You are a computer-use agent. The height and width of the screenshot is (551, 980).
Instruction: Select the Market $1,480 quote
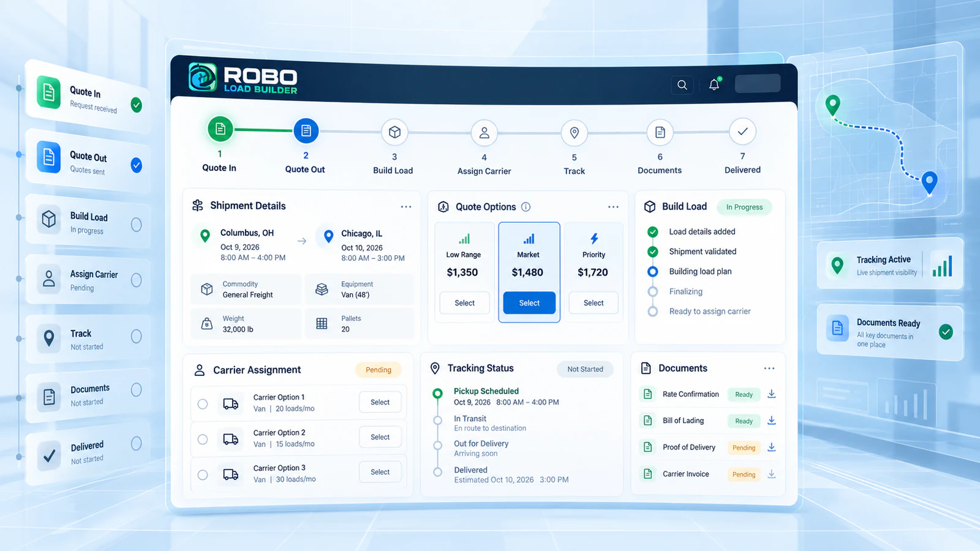pyautogui.click(x=529, y=303)
